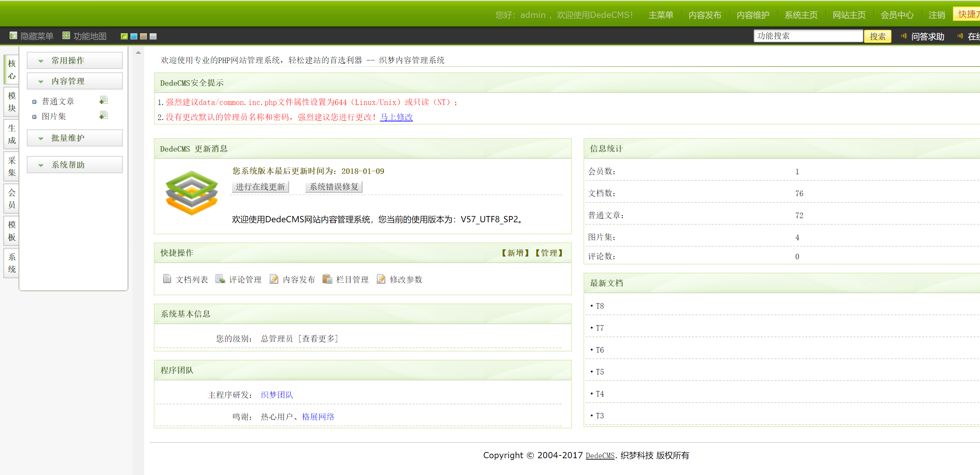Screen dimensions: 980x475
Task: Switch to the 采集 side tab
Action: (12, 166)
